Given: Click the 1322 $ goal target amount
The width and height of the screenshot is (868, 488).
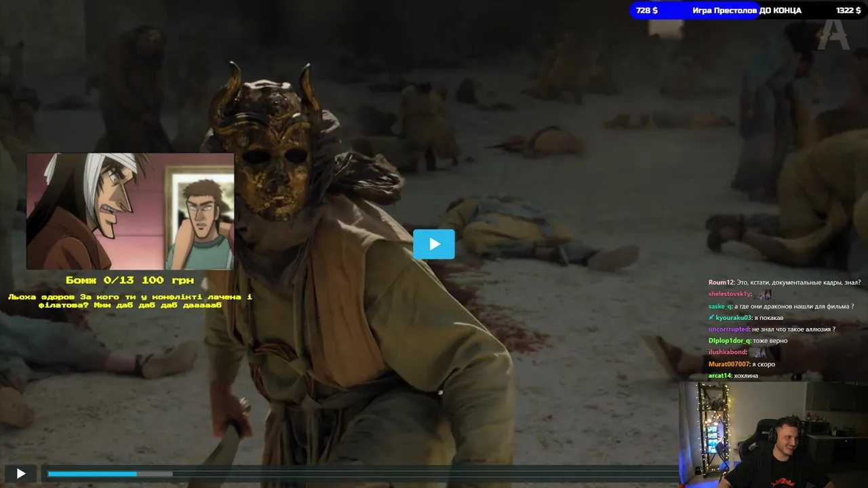Looking at the screenshot, I should click(x=848, y=10).
